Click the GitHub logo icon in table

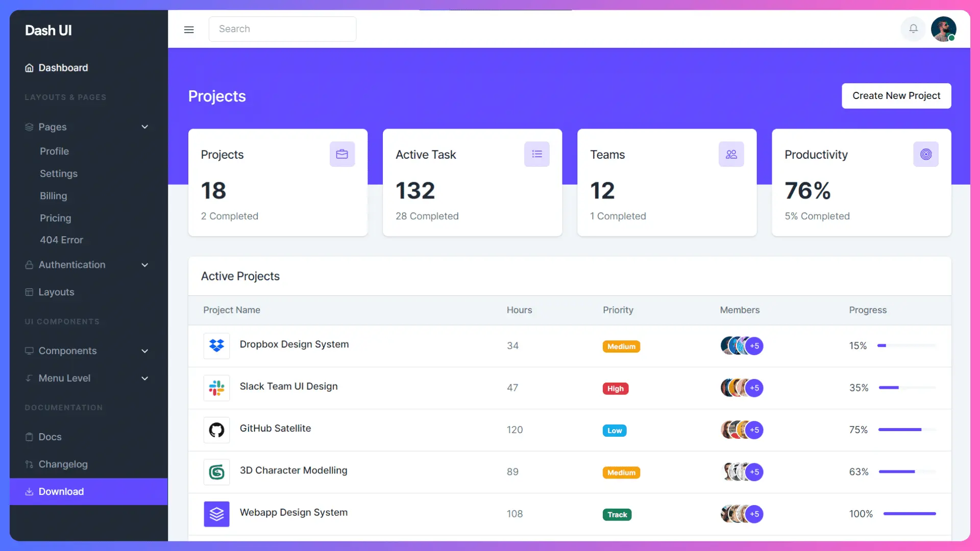pyautogui.click(x=216, y=430)
